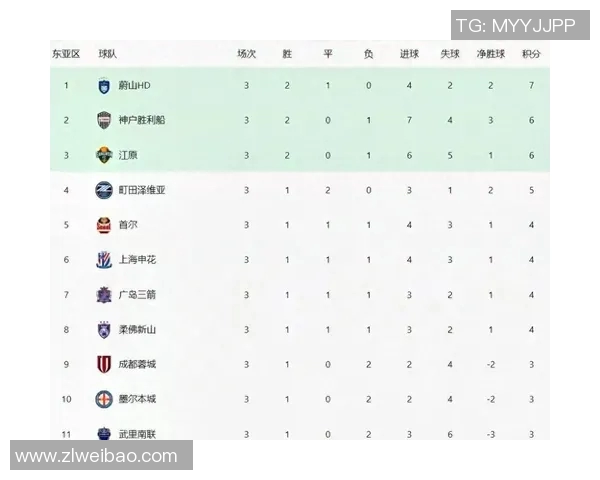The width and height of the screenshot is (600, 480).
Task: Select the 江原 team badge
Action: 104,155
